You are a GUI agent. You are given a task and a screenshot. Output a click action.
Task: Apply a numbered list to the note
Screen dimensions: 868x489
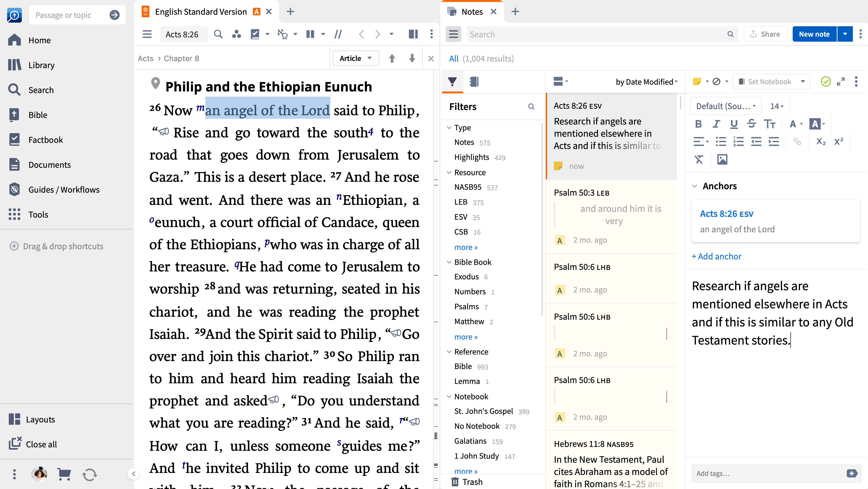[x=739, y=141]
